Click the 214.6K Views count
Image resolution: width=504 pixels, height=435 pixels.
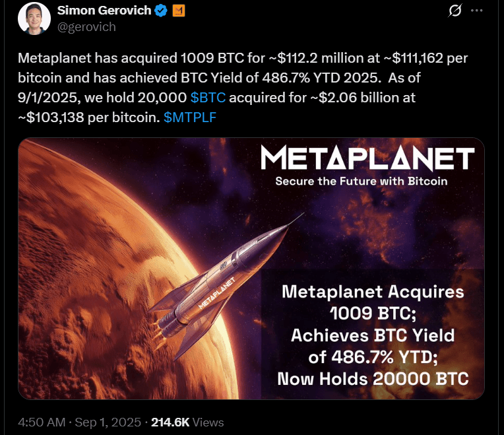pyautogui.click(x=187, y=422)
